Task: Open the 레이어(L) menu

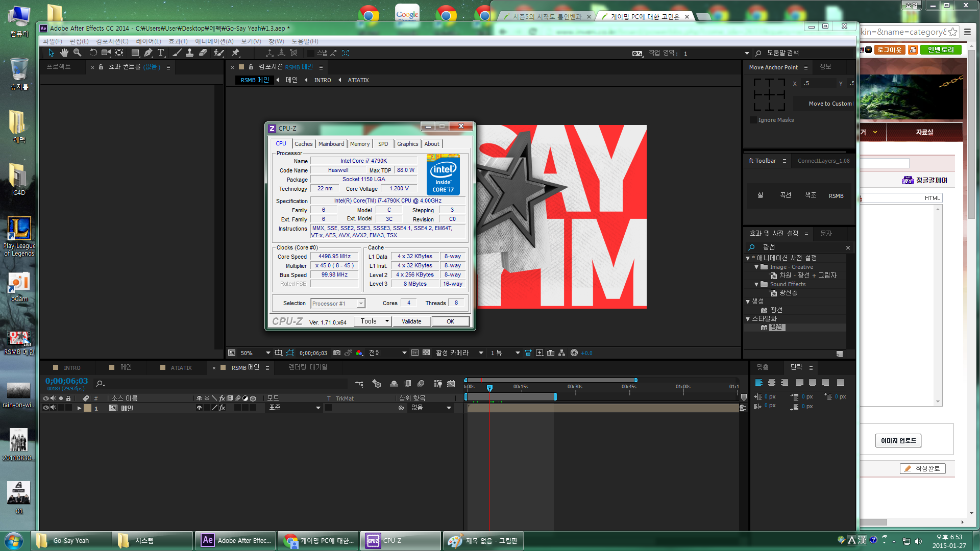Action: coord(148,41)
